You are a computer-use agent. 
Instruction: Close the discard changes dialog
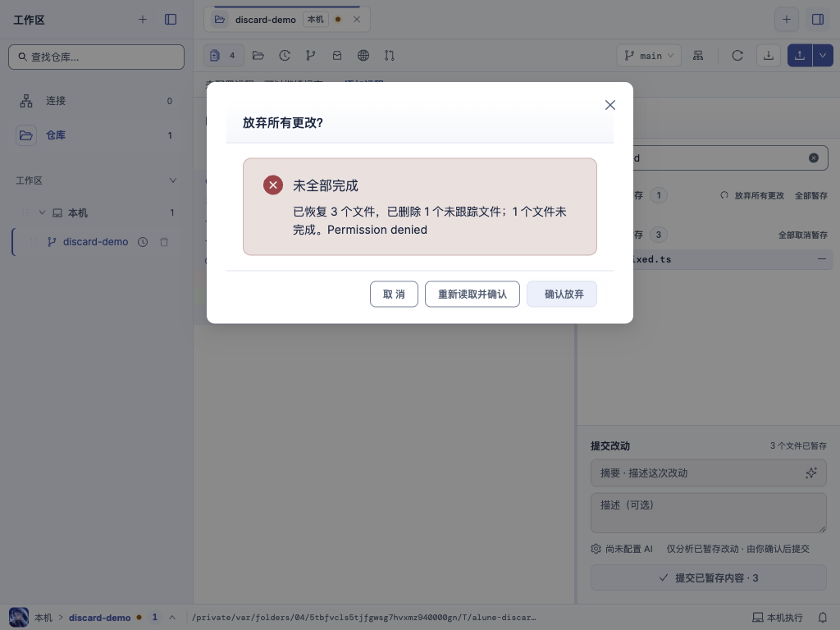tap(609, 105)
